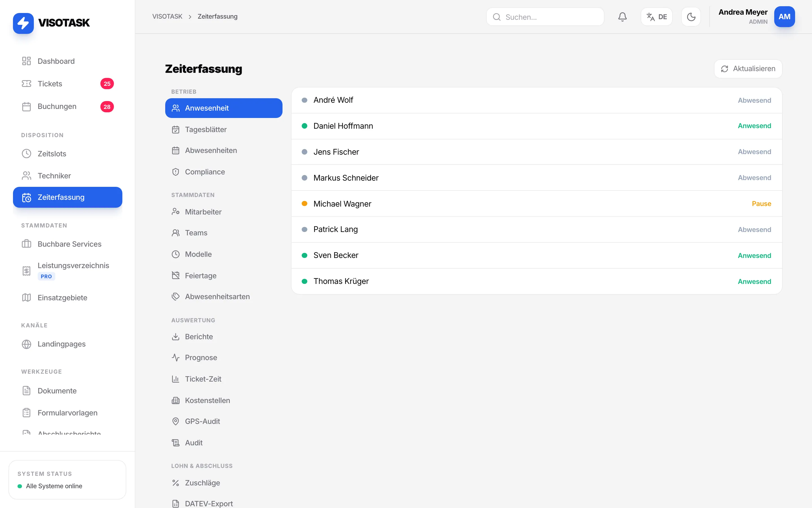Select Zeiterfassung in the main sidebar

tap(67, 197)
